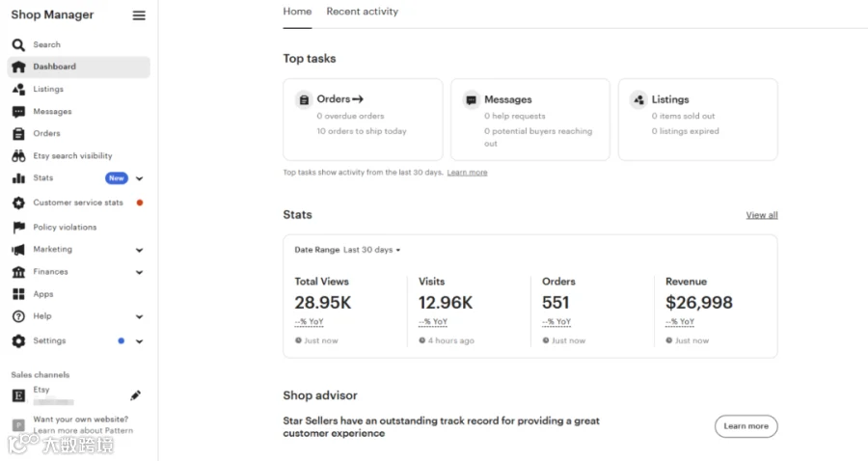Screen dimensions: 868x461
Task: Open the View all stats link
Action: pyautogui.click(x=762, y=215)
